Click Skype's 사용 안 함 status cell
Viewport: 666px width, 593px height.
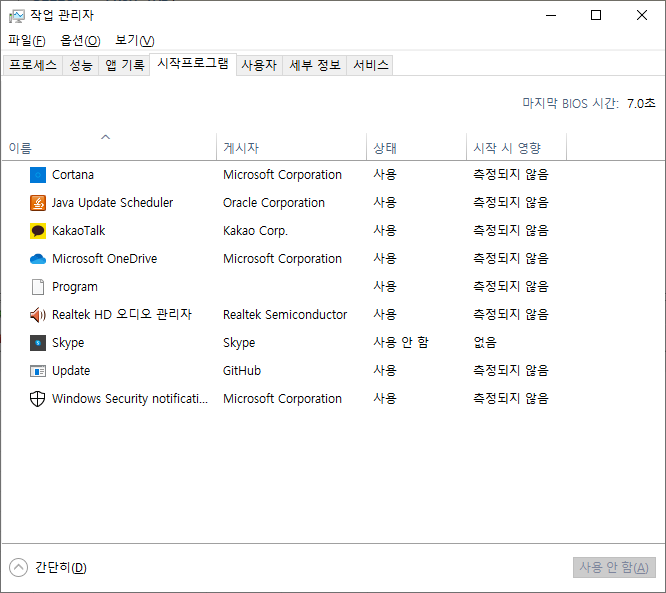point(401,342)
